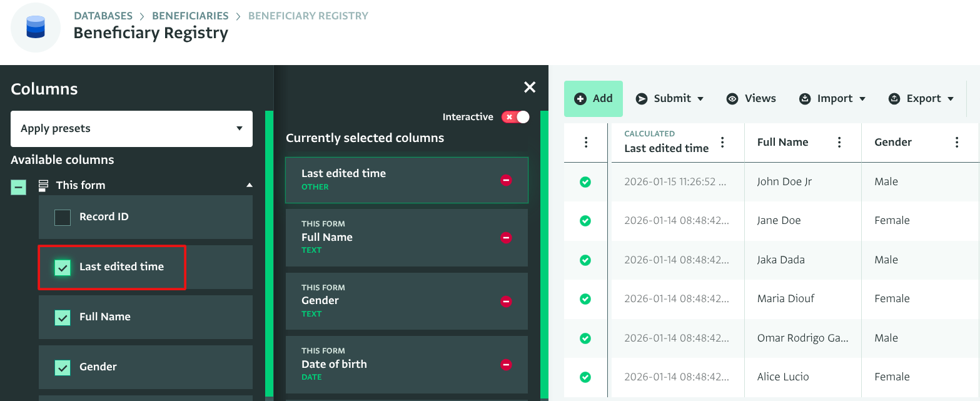Click the Add record button
Viewport: 980px width, 401px height.
click(x=593, y=99)
